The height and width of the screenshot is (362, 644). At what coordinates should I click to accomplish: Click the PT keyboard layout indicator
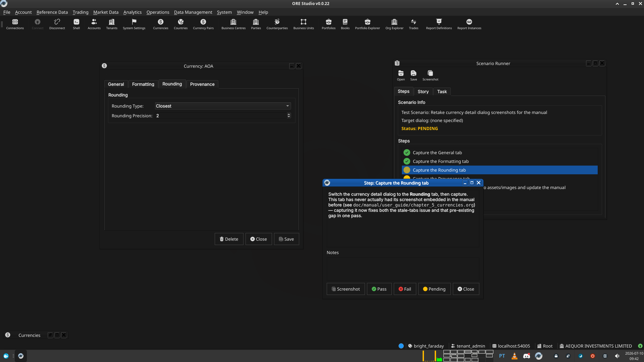pos(502,356)
